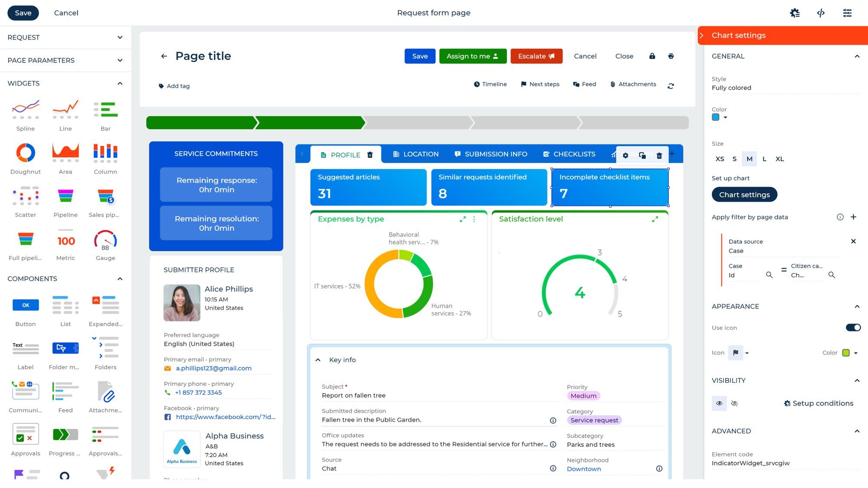
Task: Add a new tab with plus icon
Action: point(672,154)
